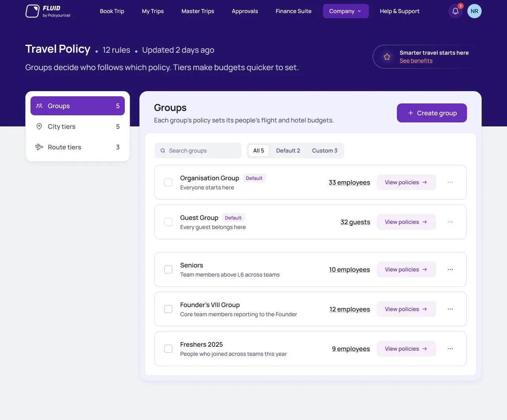Viewport: 507px width, 420px height.
Task: Open My Trips in navigation
Action: coord(153,11)
